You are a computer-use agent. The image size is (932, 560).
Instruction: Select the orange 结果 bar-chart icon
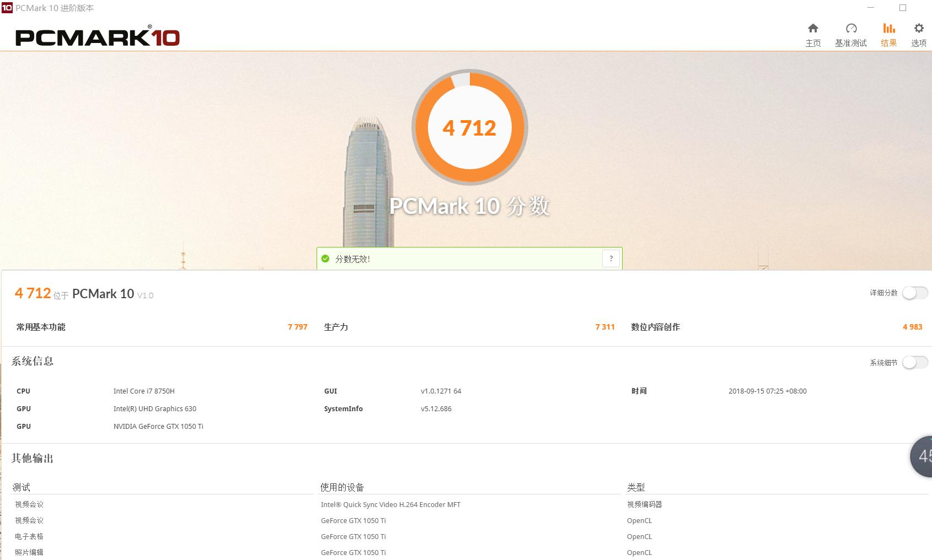pos(889,27)
